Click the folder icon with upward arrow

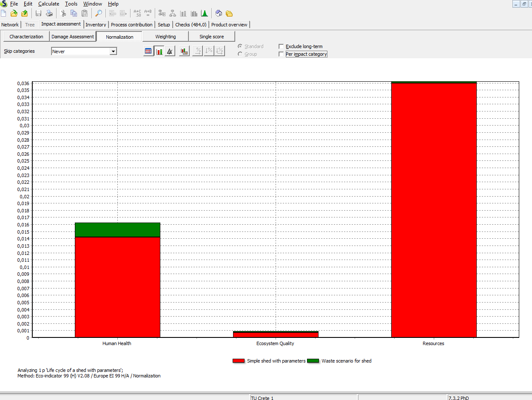click(x=25, y=13)
